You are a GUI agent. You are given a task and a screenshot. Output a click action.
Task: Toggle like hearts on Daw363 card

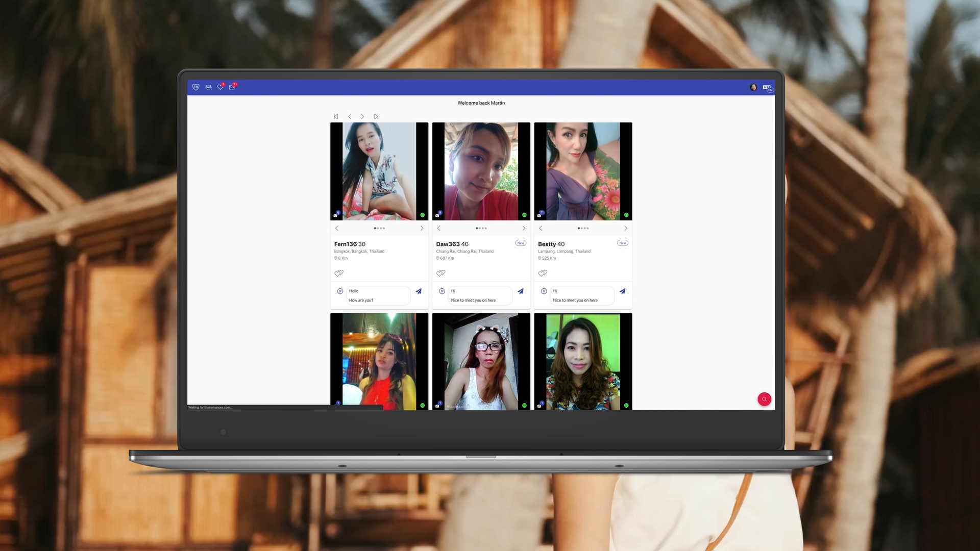click(441, 273)
